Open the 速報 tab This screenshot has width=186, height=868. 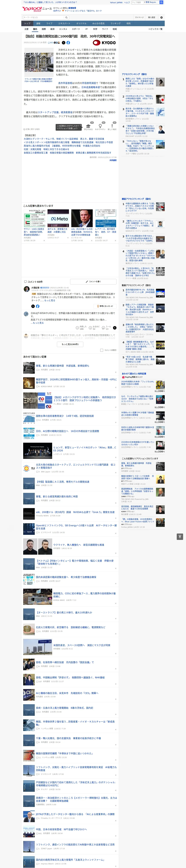pyautogui.click(x=38, y=24)
